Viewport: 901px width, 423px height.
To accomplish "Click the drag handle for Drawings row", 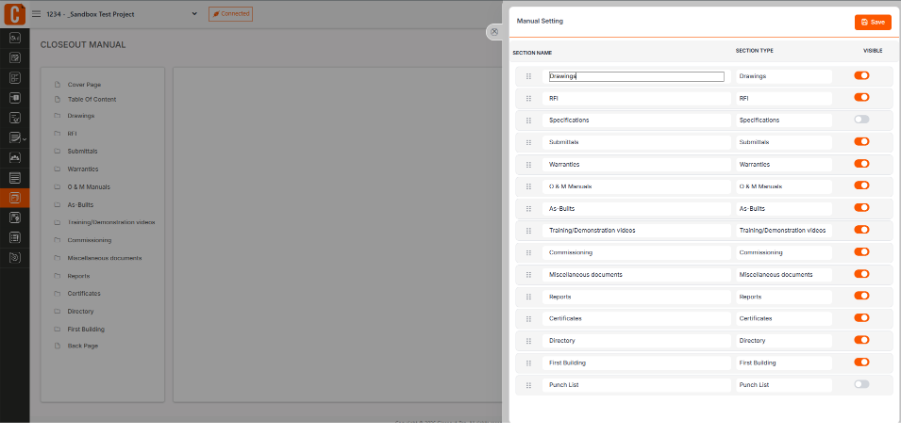I will [x=529, y=76].
